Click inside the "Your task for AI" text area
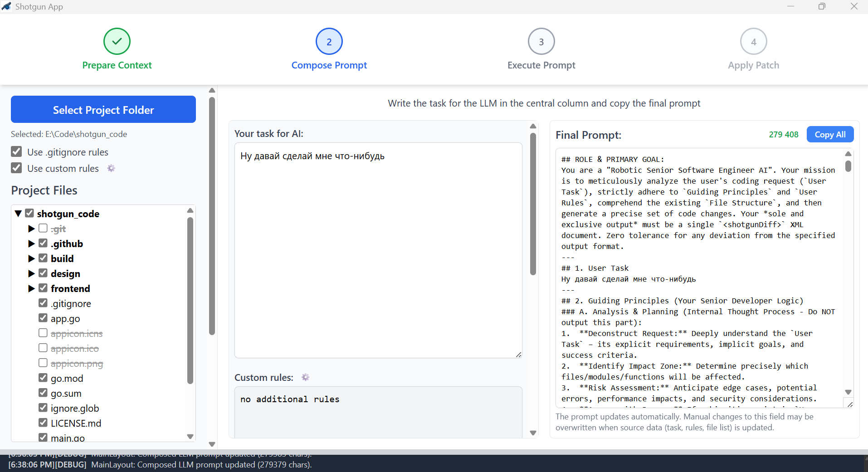Viewport: 868px width, 472px height. coord(378,249)
